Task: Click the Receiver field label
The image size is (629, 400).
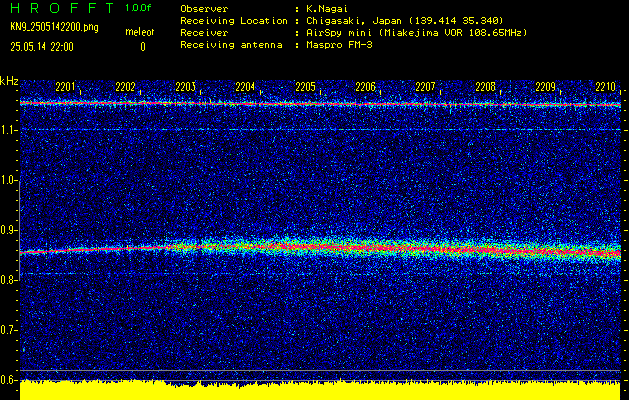Action: (x=204, y=33)
